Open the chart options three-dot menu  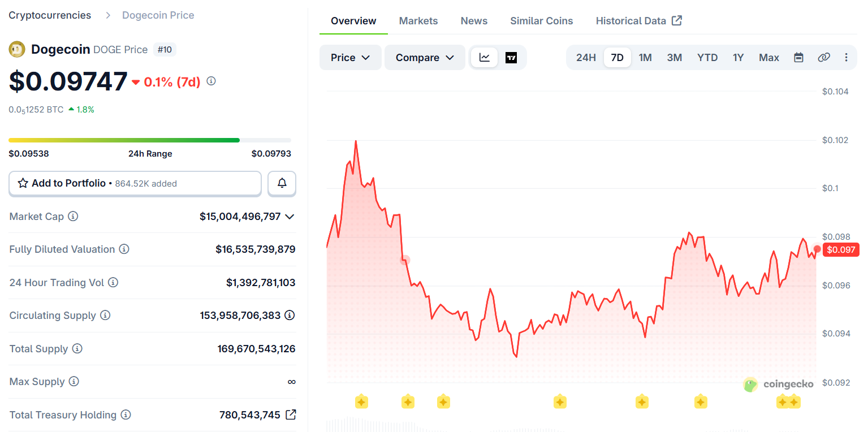click(x=847, y=57)
